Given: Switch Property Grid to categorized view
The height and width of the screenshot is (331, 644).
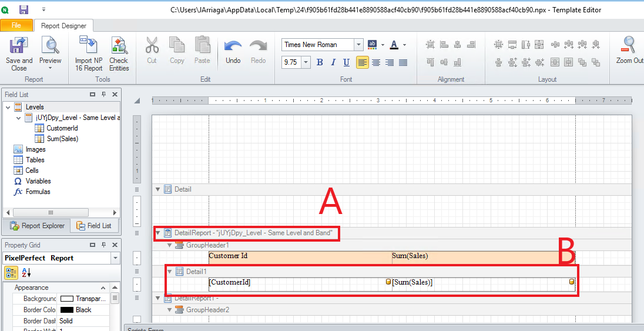Looking at the screenshot, I should pyautogui.click(x=11, y=273).
